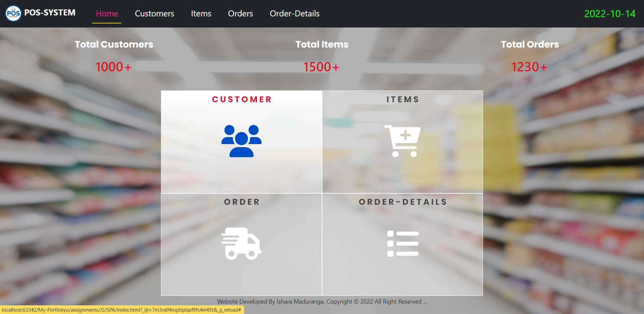This screenshot has height=314, width=644.
Task: Switch to the Orders nav item
Action: coord(240,14)
